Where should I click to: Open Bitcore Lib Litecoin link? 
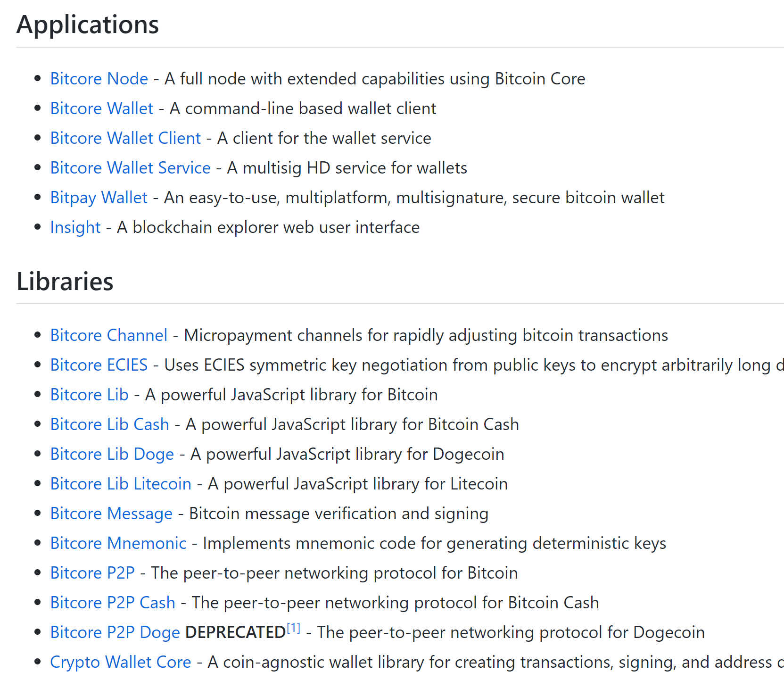pos(121,484)
